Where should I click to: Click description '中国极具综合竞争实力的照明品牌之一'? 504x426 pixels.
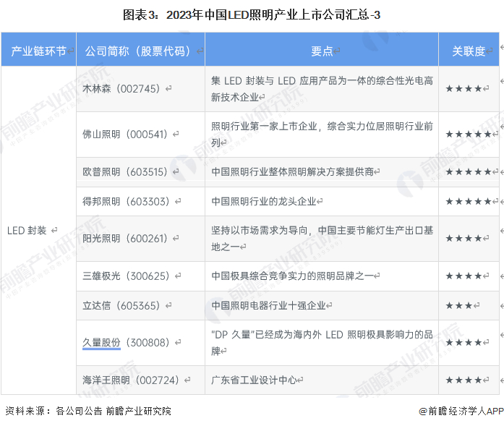[293, 276]
